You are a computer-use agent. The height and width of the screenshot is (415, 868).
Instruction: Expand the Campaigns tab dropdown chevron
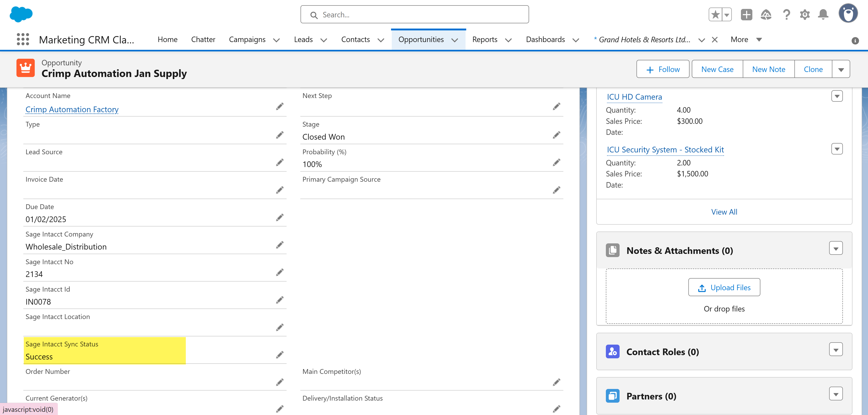tap(277, 40)
